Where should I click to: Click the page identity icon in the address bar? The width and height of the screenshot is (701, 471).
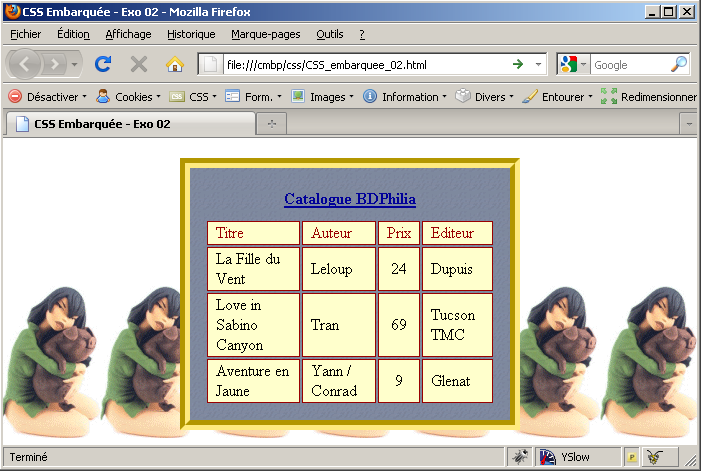211,65
